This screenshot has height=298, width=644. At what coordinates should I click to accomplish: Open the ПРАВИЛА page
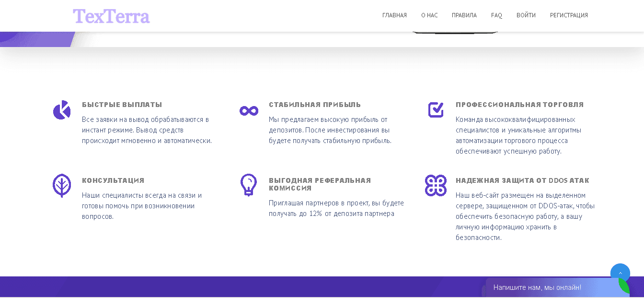[x=463, y=15]
